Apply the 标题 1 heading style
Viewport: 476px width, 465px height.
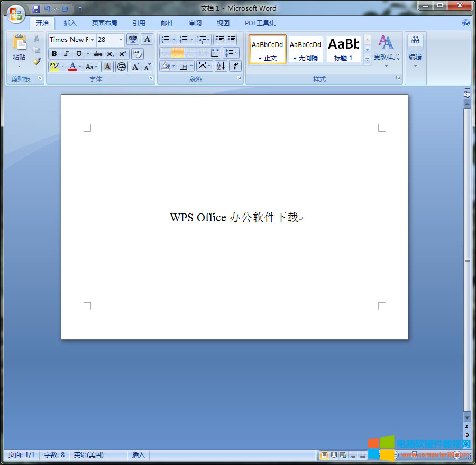coord(344,50)
